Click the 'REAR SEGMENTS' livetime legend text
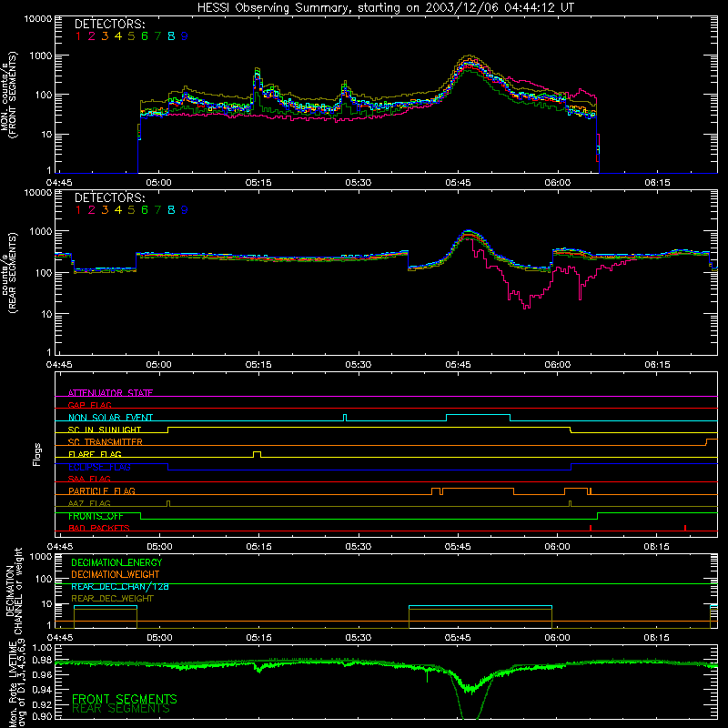The image size is (728, 728). click(x=121, y=709)
